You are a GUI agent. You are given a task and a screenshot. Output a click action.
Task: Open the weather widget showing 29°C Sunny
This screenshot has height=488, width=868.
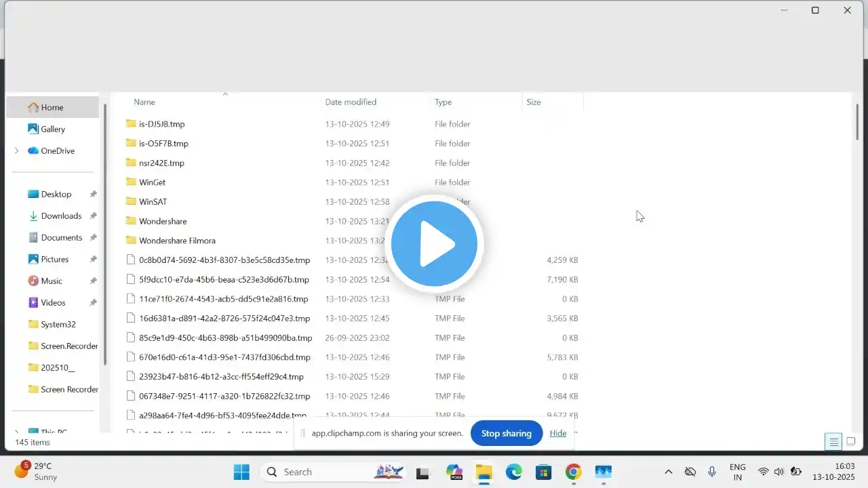click(35, 471)
